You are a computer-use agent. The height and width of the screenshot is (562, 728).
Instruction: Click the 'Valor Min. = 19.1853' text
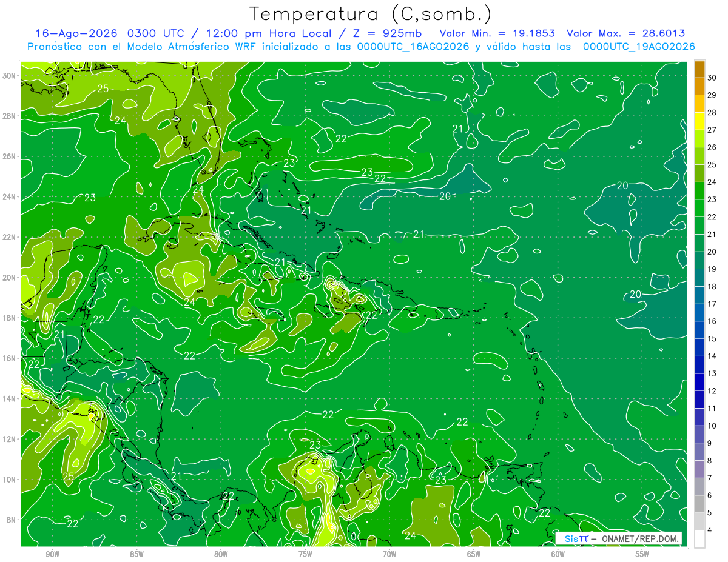click(x=497, y=33)
